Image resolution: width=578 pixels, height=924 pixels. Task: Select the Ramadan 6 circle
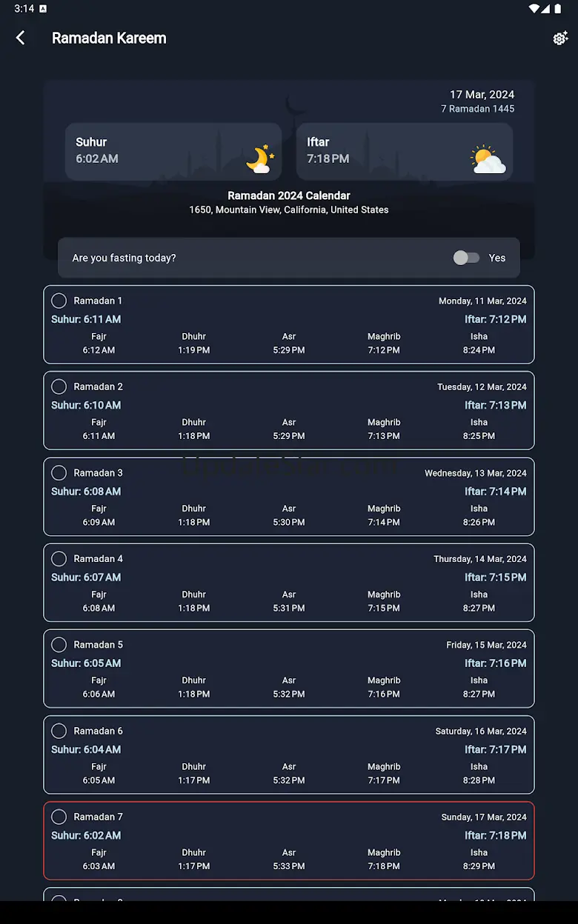59,731
